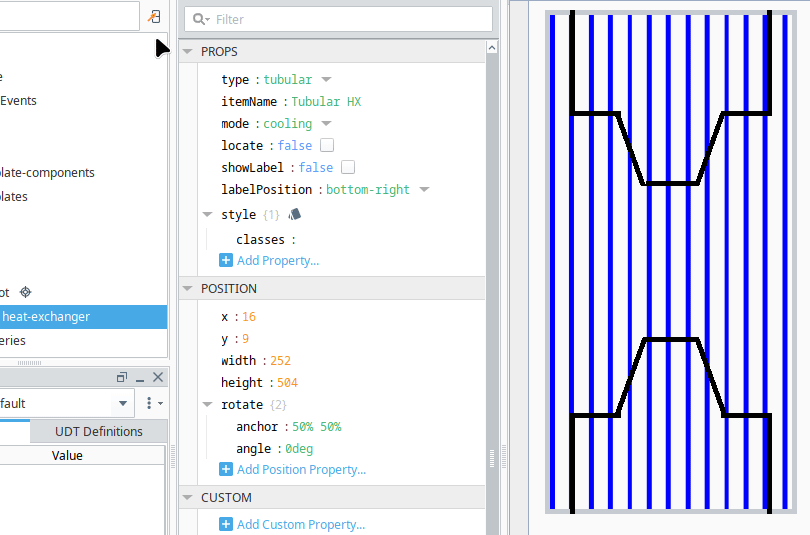810x535 pixels.
Task: Click the width value 252
Action: pyautogui.click(x=281, y=360)
